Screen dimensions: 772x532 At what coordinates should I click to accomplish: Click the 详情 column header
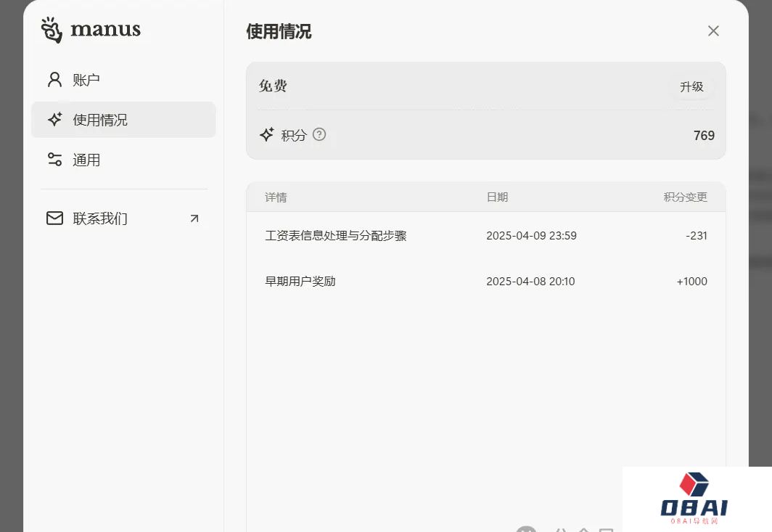click(276, 197)
